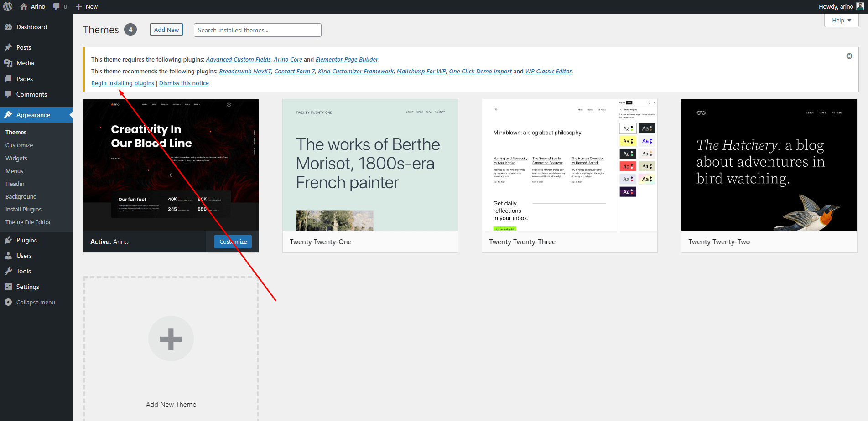Open the Settings section
868x421 pixels.
pyautogui.click(x=28, y=287)
